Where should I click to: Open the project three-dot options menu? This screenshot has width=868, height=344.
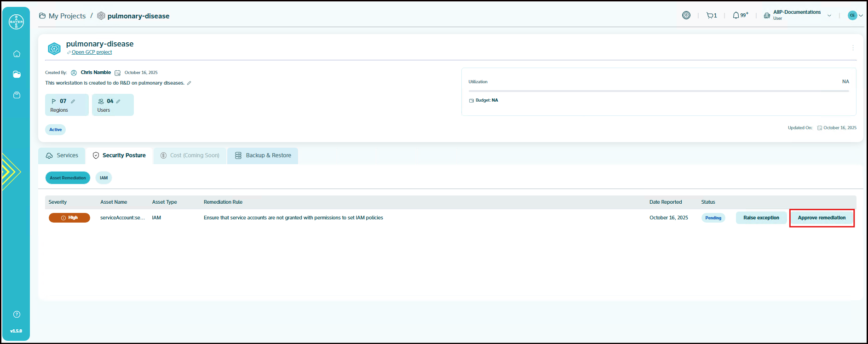pos(853,48)
